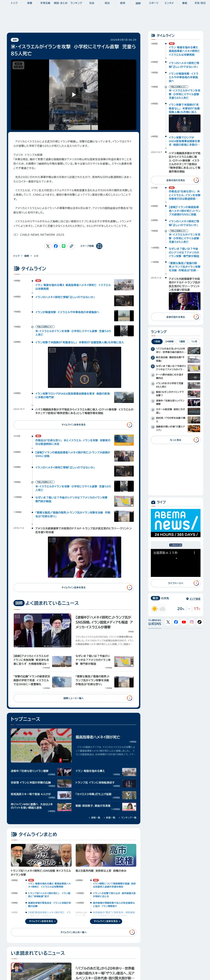
Task: Open ランキング一覧 link under top news
Action: click(x=128, y=817)
